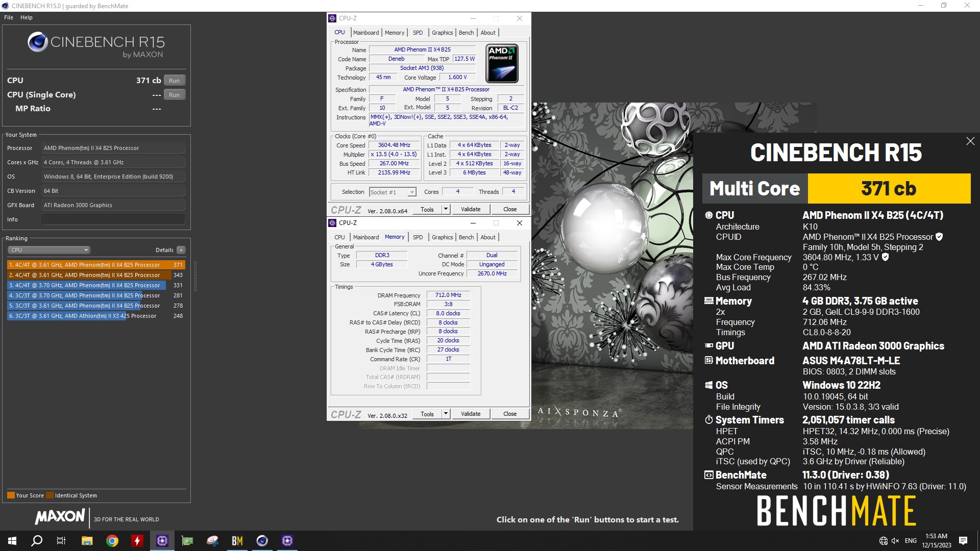Switch to the SPD tab in the top CPU-Z window
Screen dimensions: 980x551
pos(418,33)
